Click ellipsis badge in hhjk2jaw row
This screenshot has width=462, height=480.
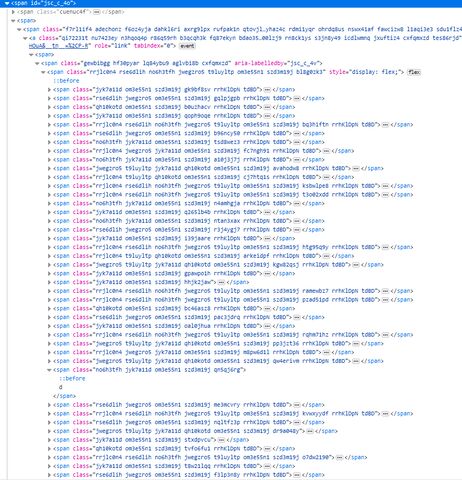(x=221, y=282)
